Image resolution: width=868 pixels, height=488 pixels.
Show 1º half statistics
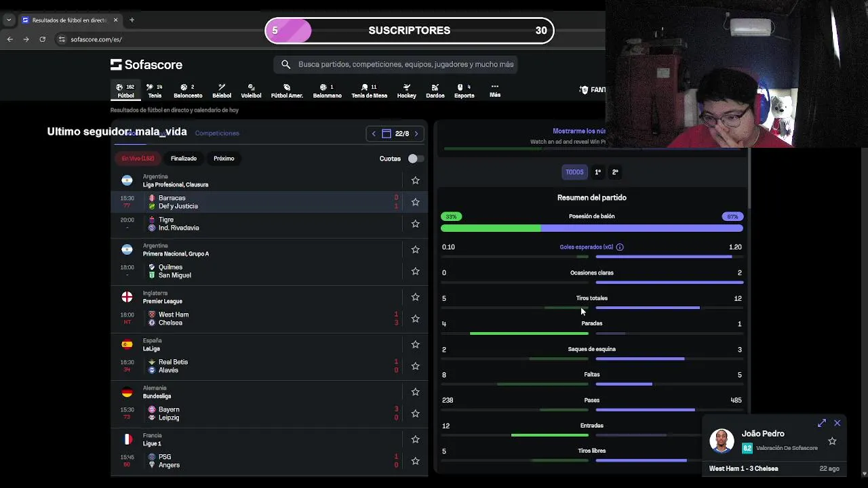597,172
